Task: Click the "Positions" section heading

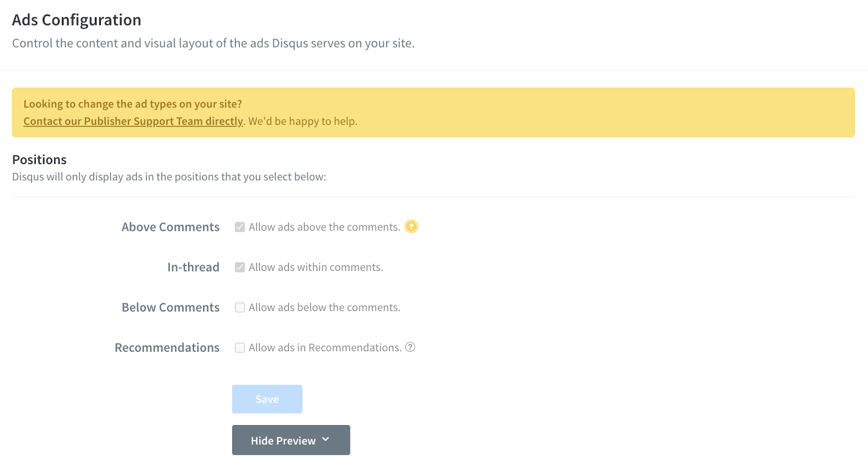Action: click(x=39, y=160)
